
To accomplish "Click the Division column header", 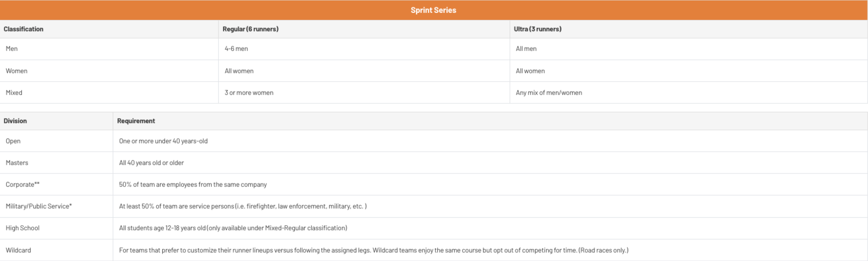I will click(15, 121).
